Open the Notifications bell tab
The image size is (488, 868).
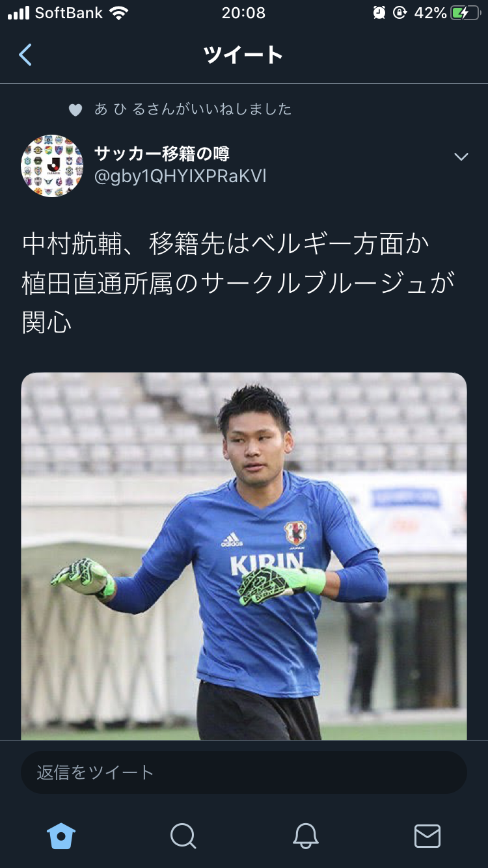coord(305,835)
